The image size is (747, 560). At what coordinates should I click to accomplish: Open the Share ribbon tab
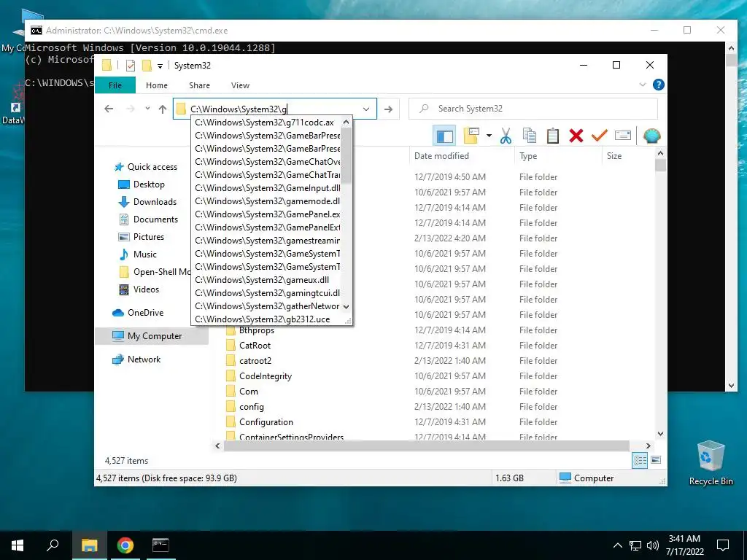coord(199,85)
